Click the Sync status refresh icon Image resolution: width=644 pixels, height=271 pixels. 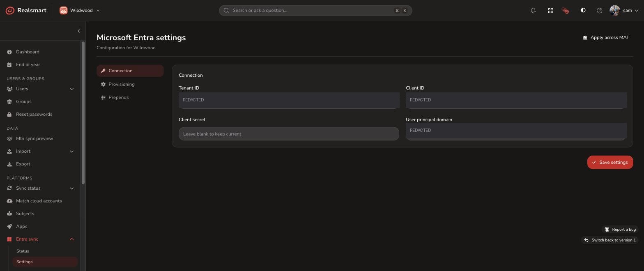point(9,188)
